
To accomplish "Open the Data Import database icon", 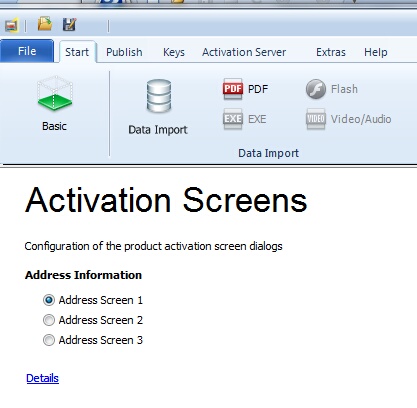I will pyautogui.click(x=159, y=96).
